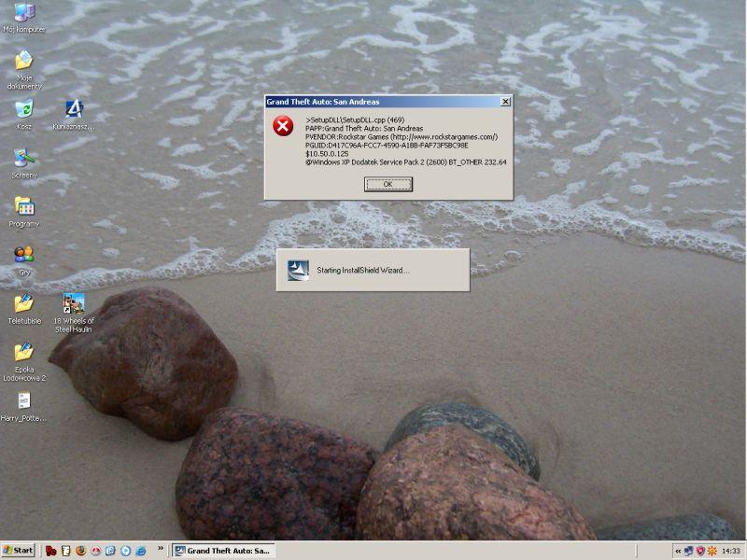Click the blue square quick launch icon
The width and height of the screenshot is (747, 560).
tap(110, 551)
